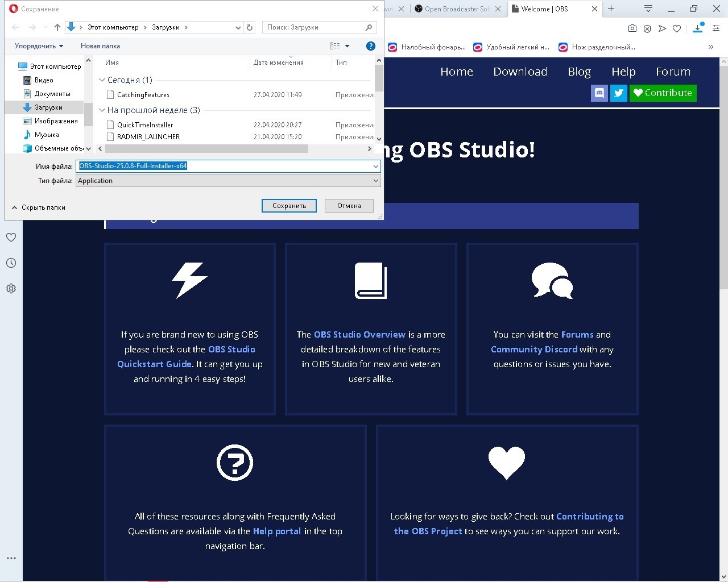The height and width of the screenshot is (582, 728).
Task: Open the OBS Studio Overview link
Action: (360, 335)
